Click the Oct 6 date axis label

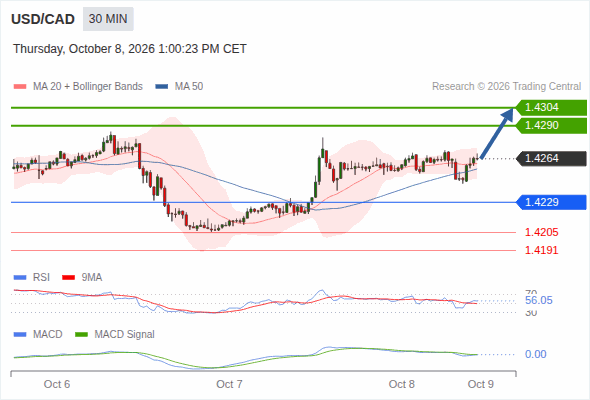tap(57, 384)
